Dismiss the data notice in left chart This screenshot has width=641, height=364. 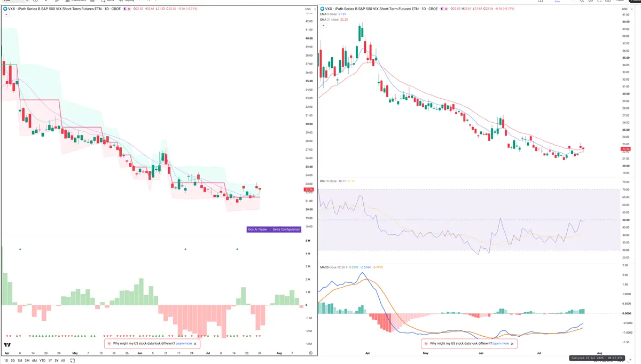pyautogui.click(x=196, y=344)
